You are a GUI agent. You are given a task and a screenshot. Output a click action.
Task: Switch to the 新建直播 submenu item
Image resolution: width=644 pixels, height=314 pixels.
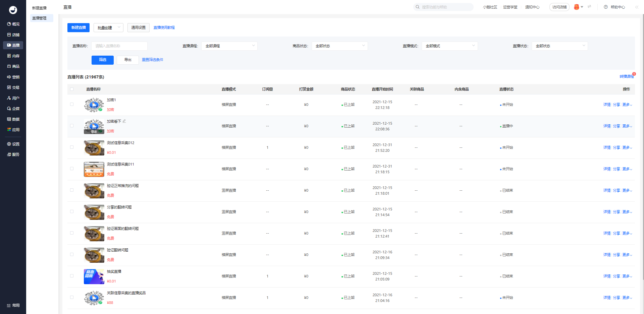click(40, 8)
